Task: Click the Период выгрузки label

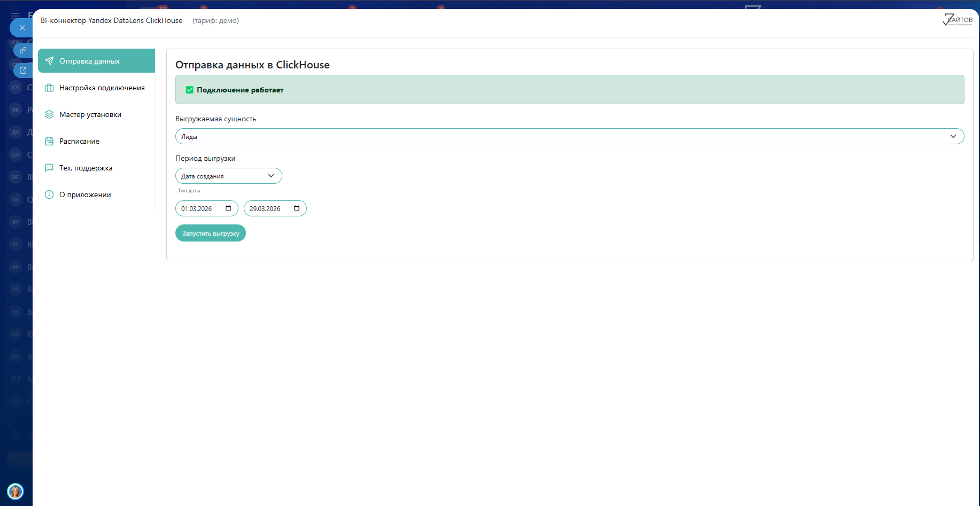Action: point(205,158)
